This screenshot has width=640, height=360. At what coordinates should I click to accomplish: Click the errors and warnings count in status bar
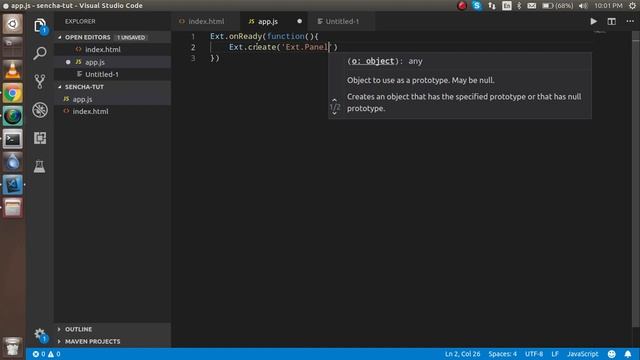point(47,354)
